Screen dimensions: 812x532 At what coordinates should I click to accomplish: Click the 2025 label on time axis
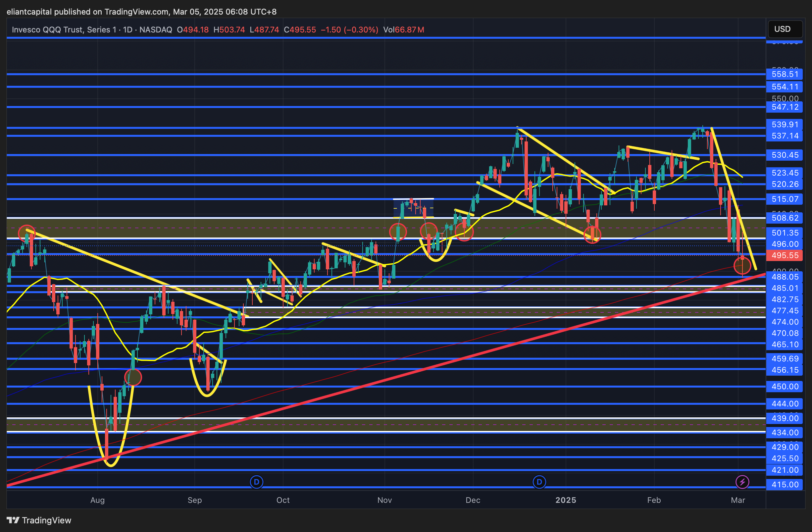566,500
